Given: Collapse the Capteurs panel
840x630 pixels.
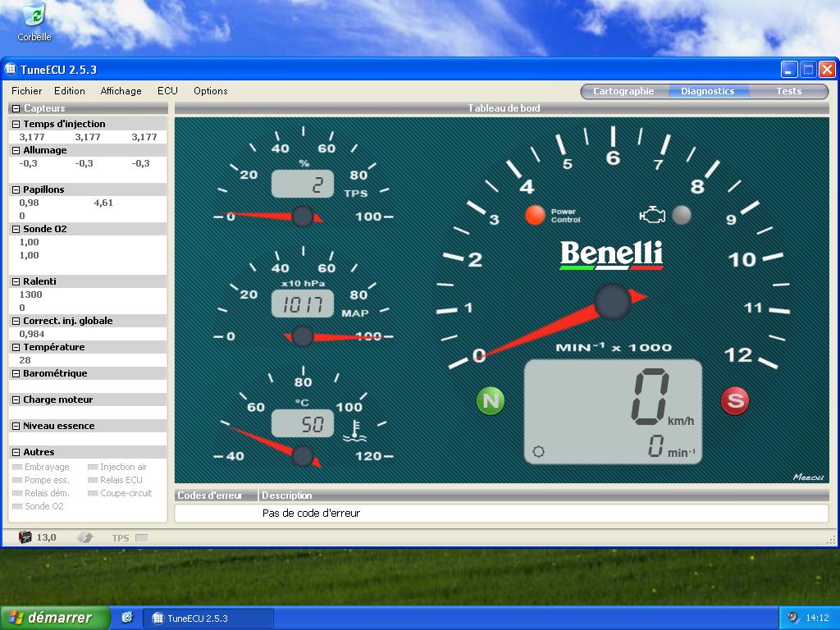Looking at the screenshot, I should 16,109.
